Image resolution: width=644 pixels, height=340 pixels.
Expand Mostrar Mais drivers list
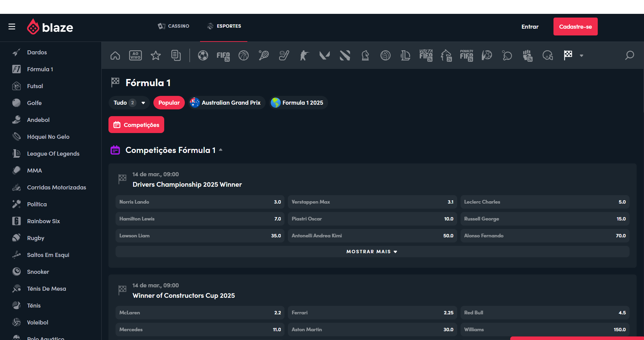[372, 252]
